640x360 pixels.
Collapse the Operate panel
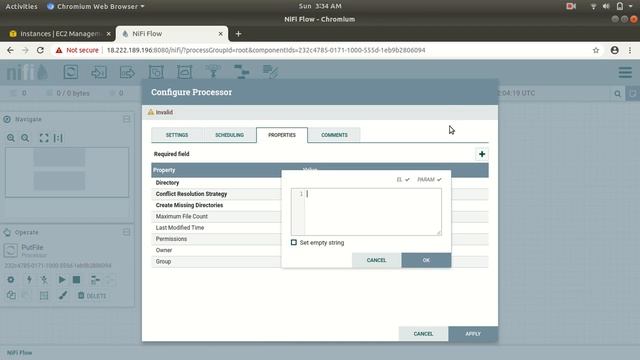tap(127, 232)
